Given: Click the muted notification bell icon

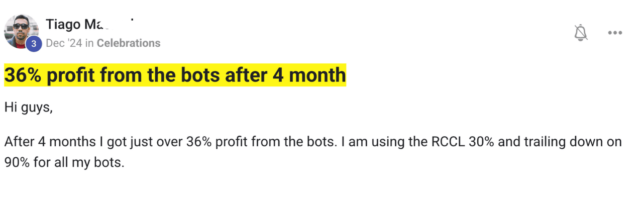Looking at the screenshot, I should tap(581, 33).
